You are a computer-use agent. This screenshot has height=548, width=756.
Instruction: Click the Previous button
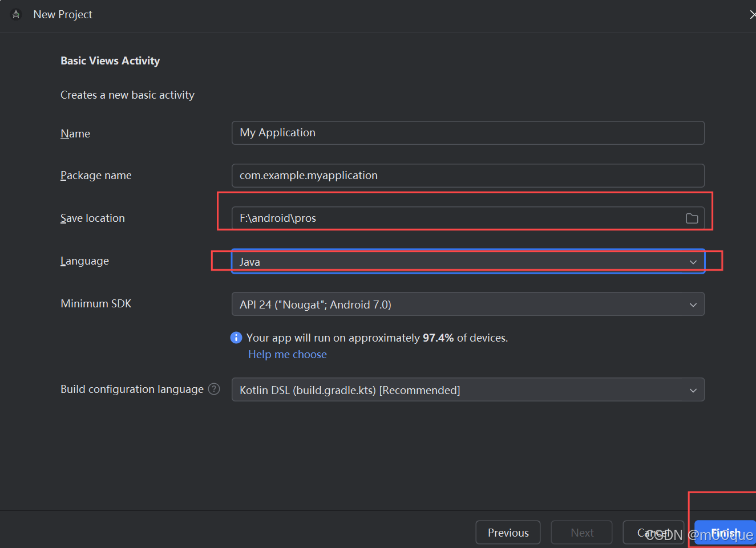tap(507, 532)
